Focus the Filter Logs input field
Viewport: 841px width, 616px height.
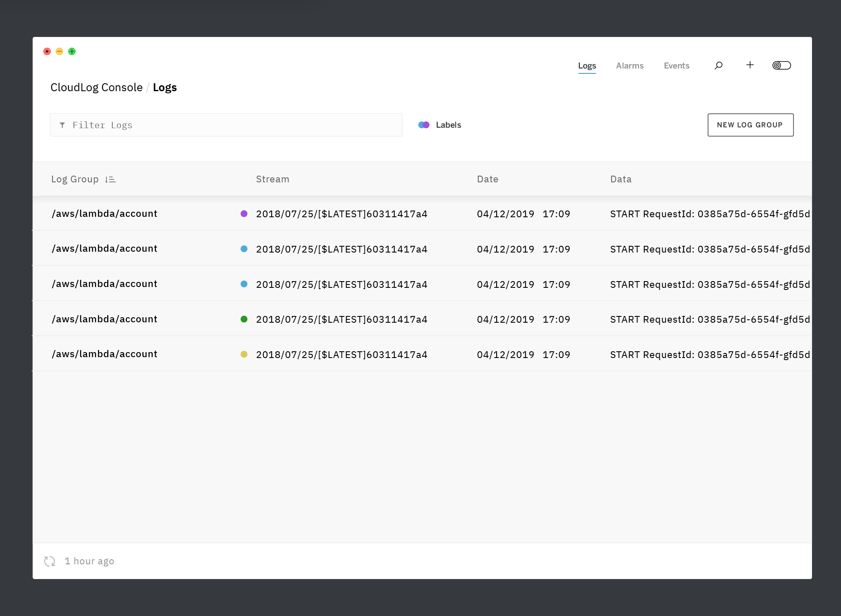pyautogui.click(x=235, y=125)
